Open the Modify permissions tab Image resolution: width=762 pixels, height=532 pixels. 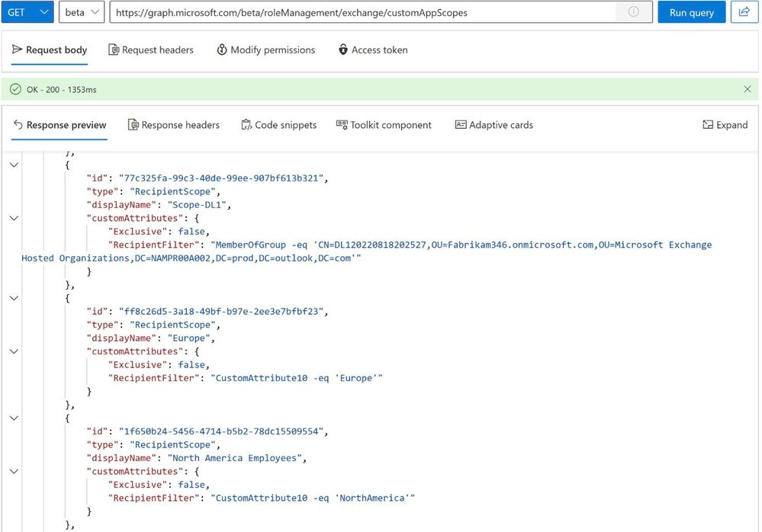coord(266,50)
